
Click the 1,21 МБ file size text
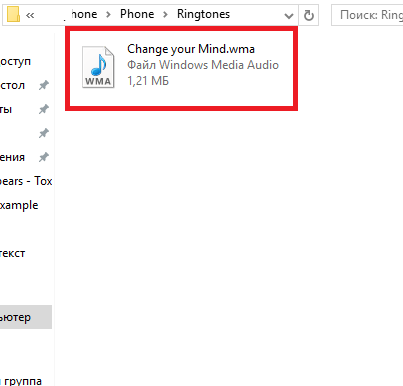coord(148,81)
